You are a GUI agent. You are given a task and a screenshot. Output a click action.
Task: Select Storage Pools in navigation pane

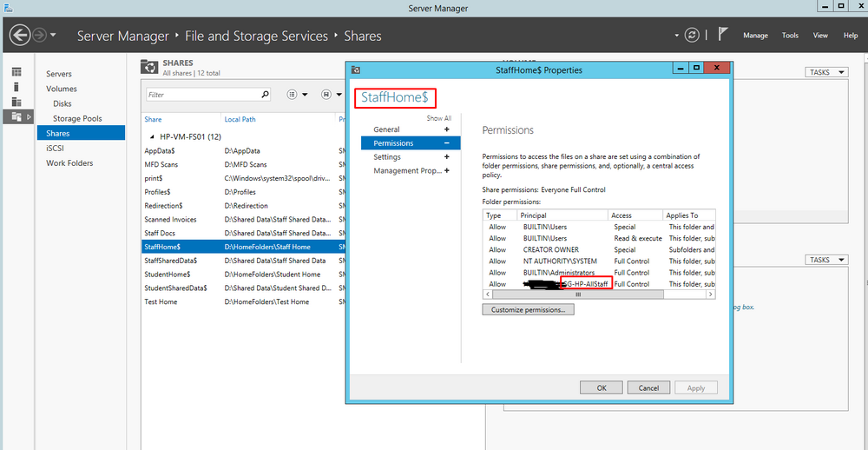pos(77,119)
